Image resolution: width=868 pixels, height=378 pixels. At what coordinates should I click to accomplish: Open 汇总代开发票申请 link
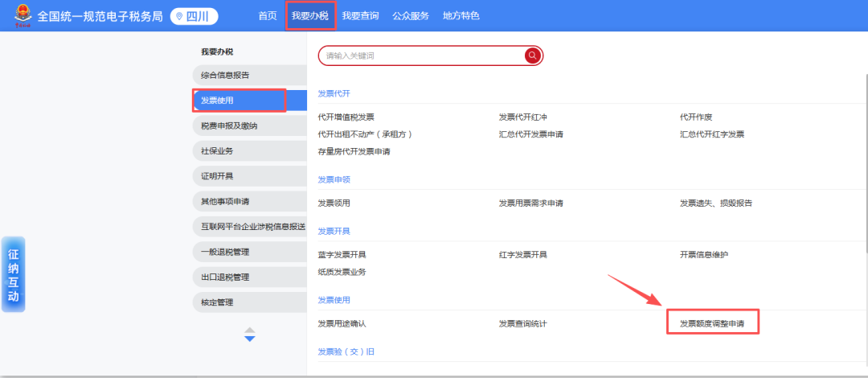(x=531, y=134)
